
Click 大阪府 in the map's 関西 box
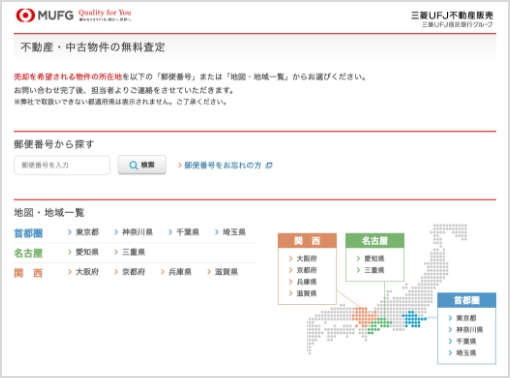[x=307, y=258]
